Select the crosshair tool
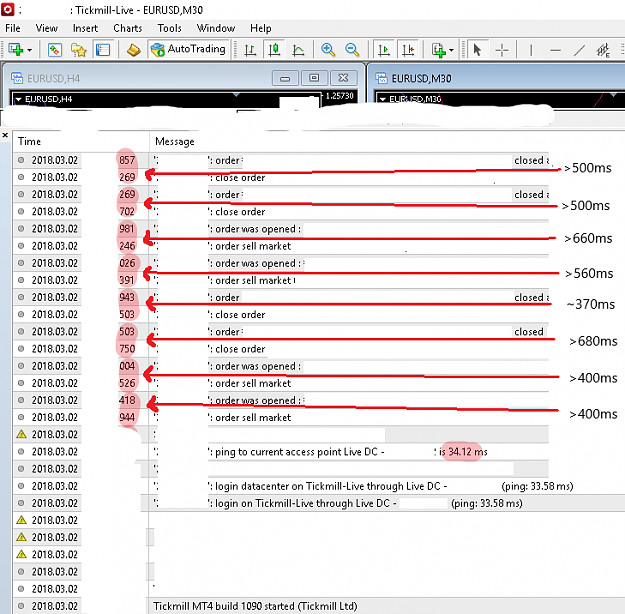 point(501,50)
